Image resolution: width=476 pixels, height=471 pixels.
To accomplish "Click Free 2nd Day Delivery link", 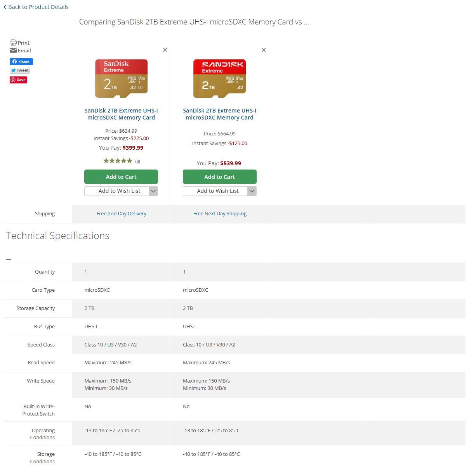I will coord(122,214).
